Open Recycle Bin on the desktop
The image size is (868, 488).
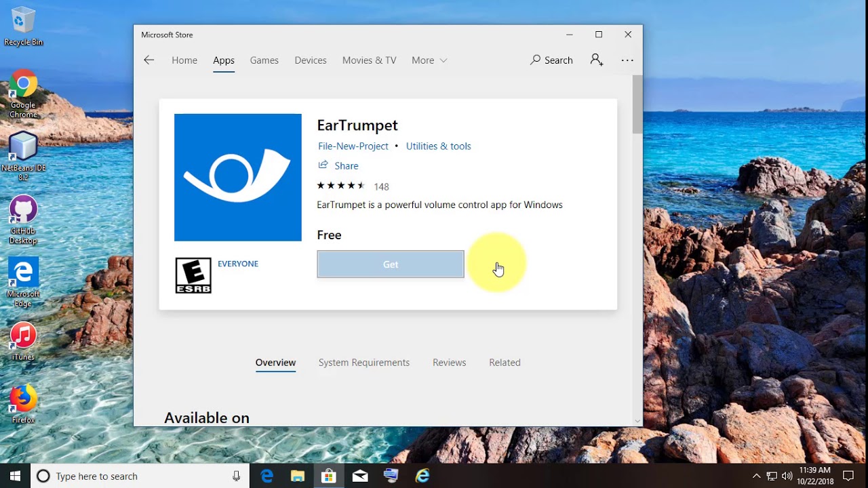pyautogui.click(x=23, y=27)
